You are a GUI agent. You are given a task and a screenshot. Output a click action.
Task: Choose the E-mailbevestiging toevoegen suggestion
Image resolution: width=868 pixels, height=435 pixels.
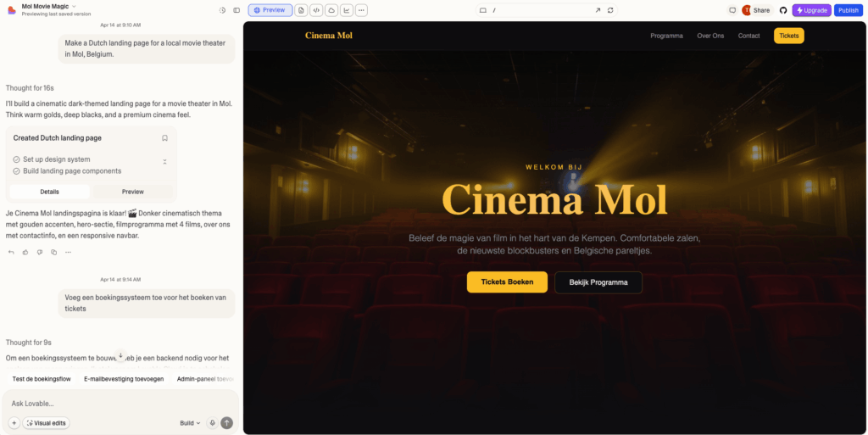coord(124,379)
